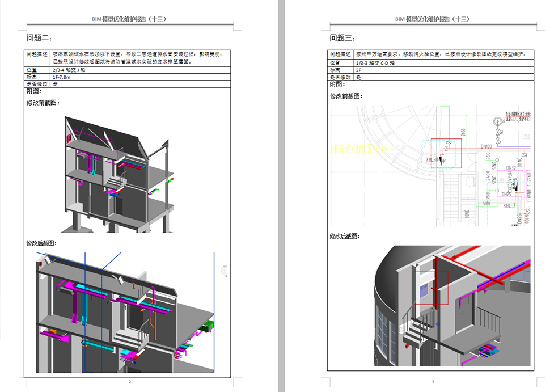Click the red highlight box on the 3D hydrant model
550x392 pixels.
click(x=431, y=288)
